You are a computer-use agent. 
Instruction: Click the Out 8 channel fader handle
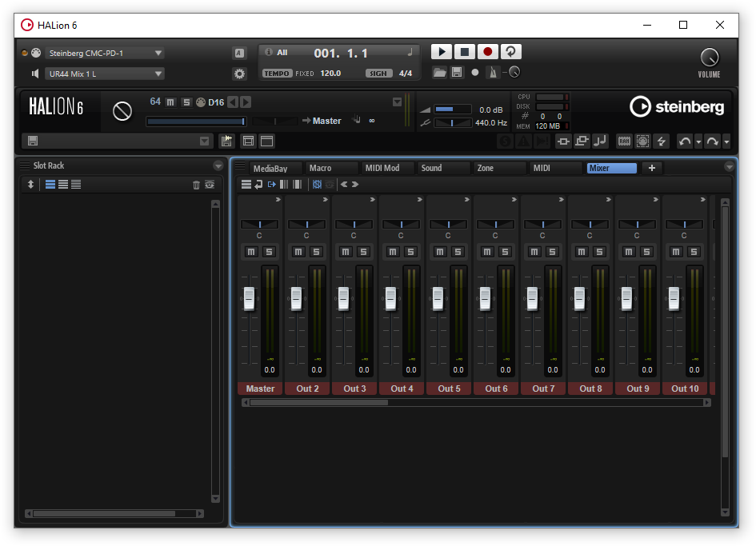coord(579,298)
